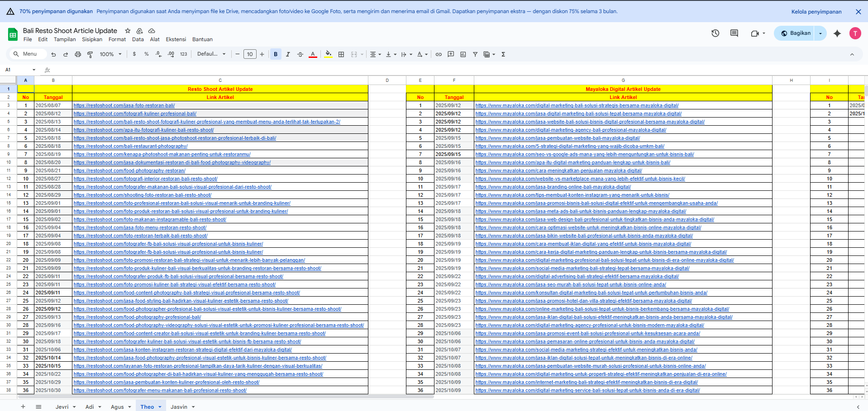The width and height of the screenshot is (868, 411).
Task: Open jasa-foto-restoran-bali link
Action: (124, 105)
